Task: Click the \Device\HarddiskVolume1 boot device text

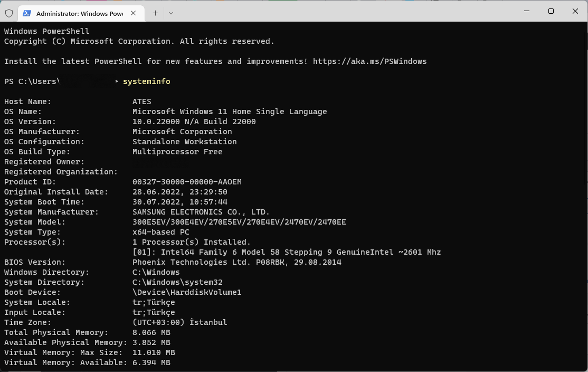Action: (187, 292)
